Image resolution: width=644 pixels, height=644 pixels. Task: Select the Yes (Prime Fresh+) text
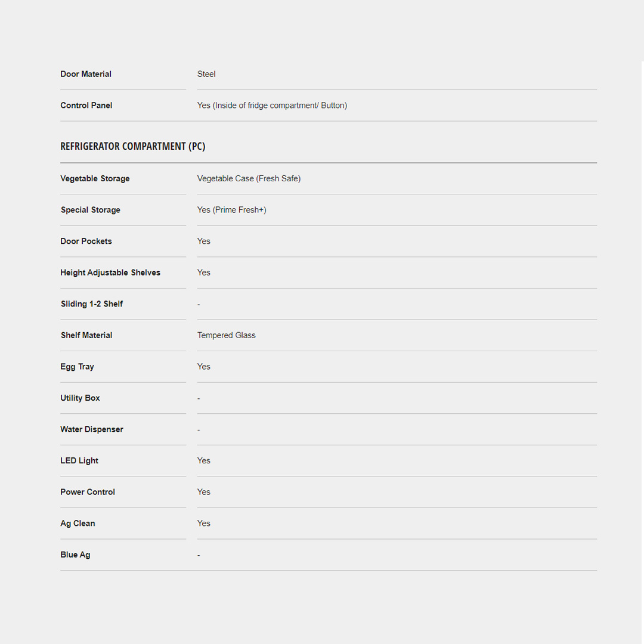point(231,210)
